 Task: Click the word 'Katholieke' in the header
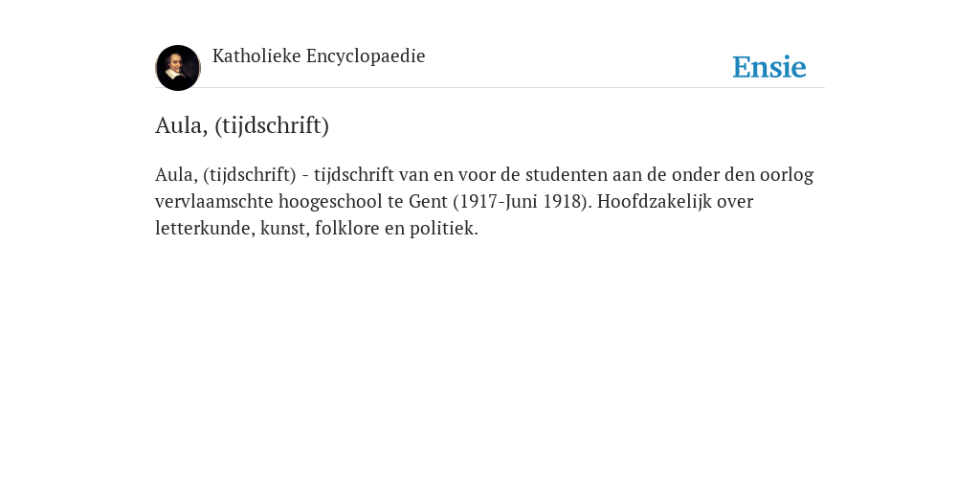click(x=256, y=56)
